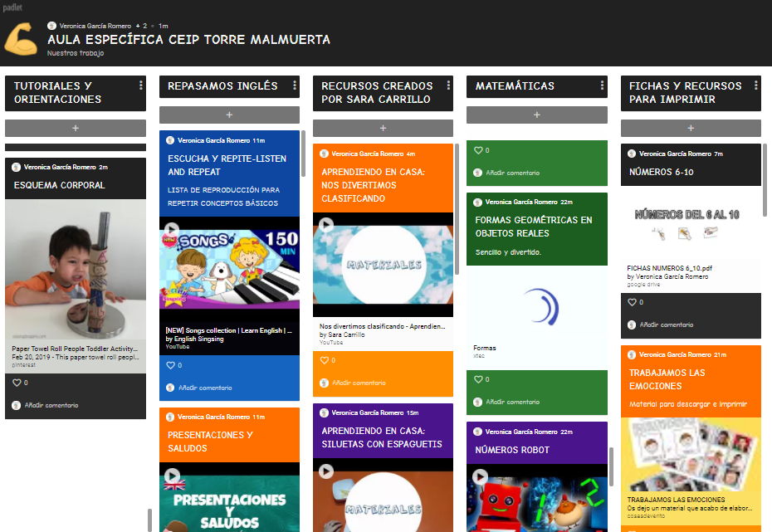772x532 pixels.
Task: Click the Repasamos Inglés column scrollbar
Action: [303, 153]
